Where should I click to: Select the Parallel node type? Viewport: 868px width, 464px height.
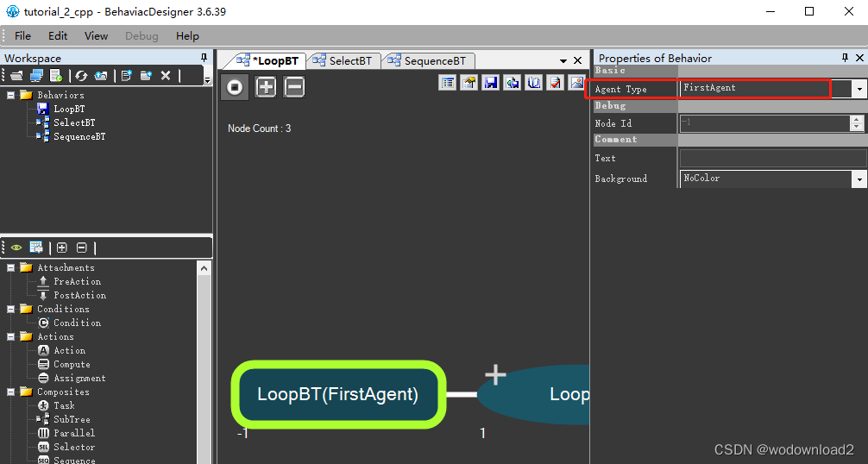pos(74,433)
